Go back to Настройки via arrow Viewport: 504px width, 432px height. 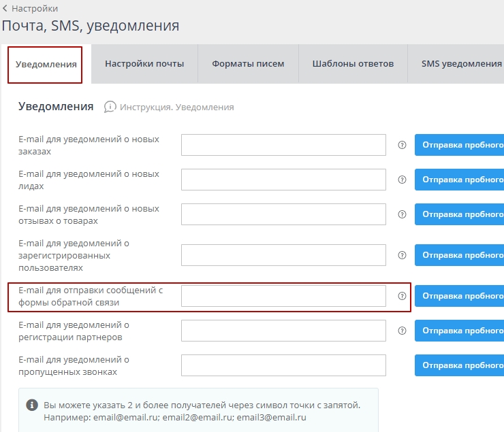pos(5,9)
